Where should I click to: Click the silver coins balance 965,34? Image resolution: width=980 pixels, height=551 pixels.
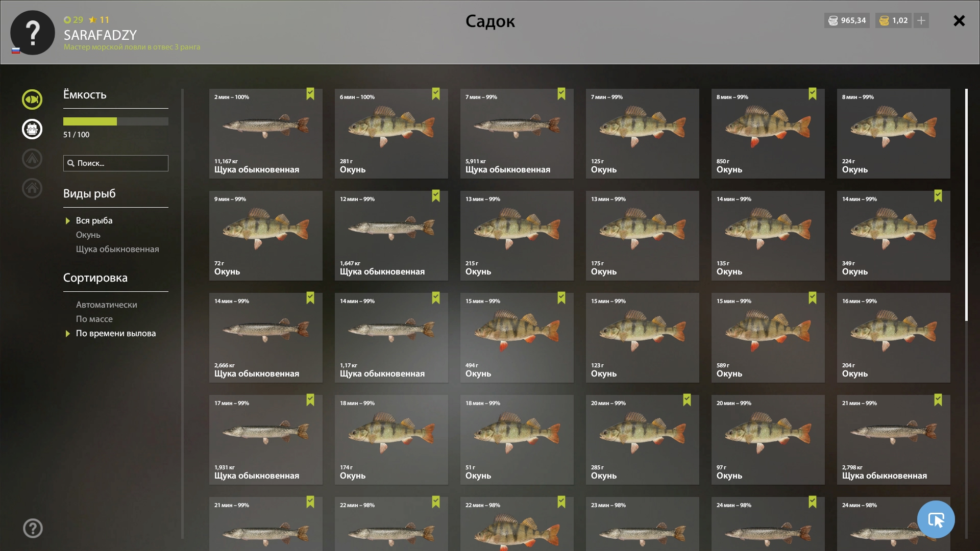847,20
